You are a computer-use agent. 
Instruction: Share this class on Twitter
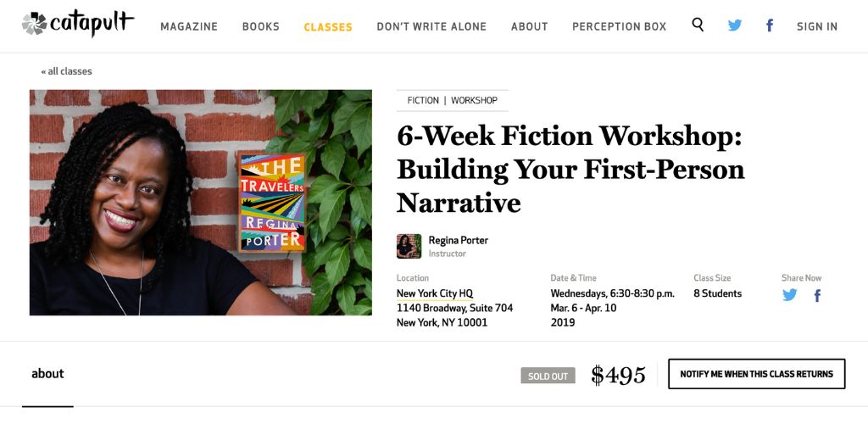(x=790, y=295)
